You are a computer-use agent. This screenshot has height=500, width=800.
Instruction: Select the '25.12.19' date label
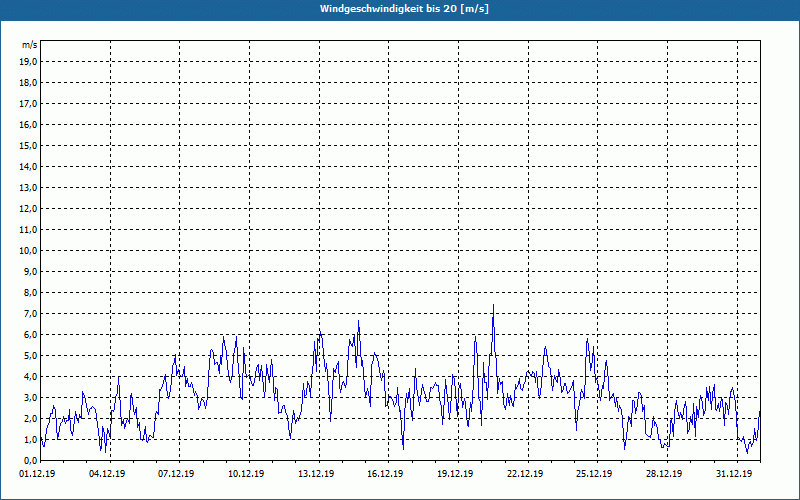pyautogui.click(x=594, y=474)
